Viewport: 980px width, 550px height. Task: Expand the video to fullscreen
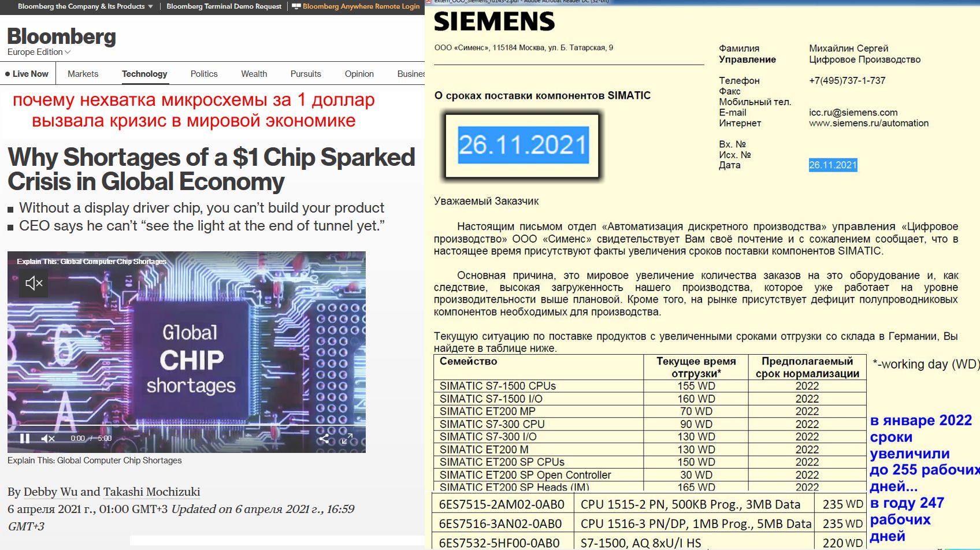347,438
